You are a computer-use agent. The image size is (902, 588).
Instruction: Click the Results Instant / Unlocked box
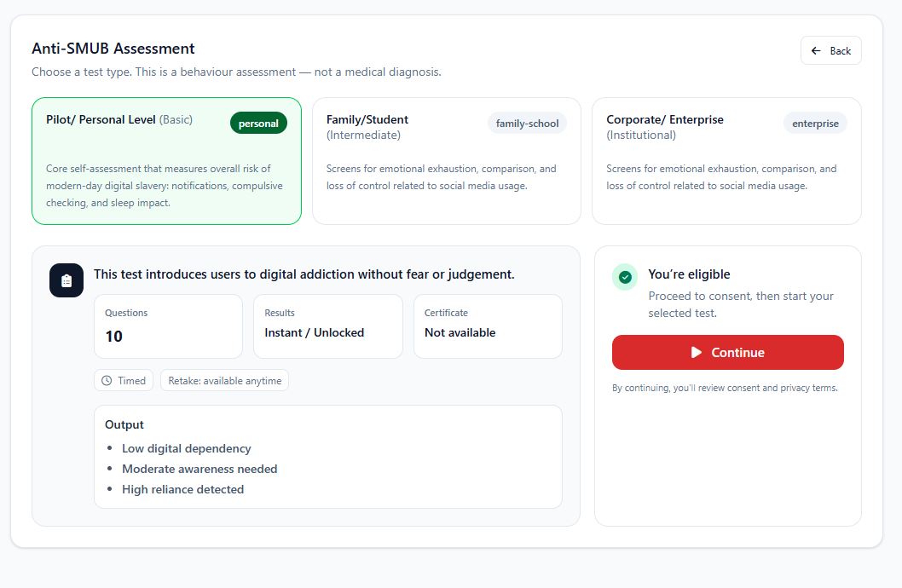coord(328,326)
